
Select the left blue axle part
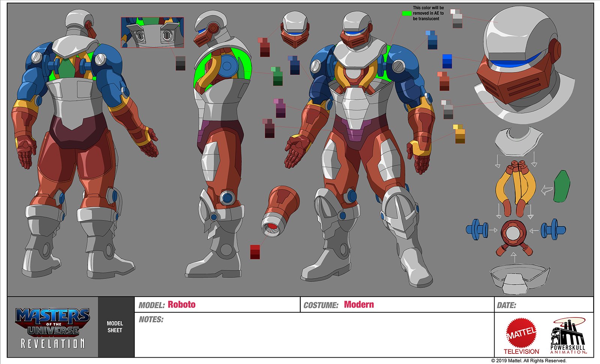[x=477, y=230]
